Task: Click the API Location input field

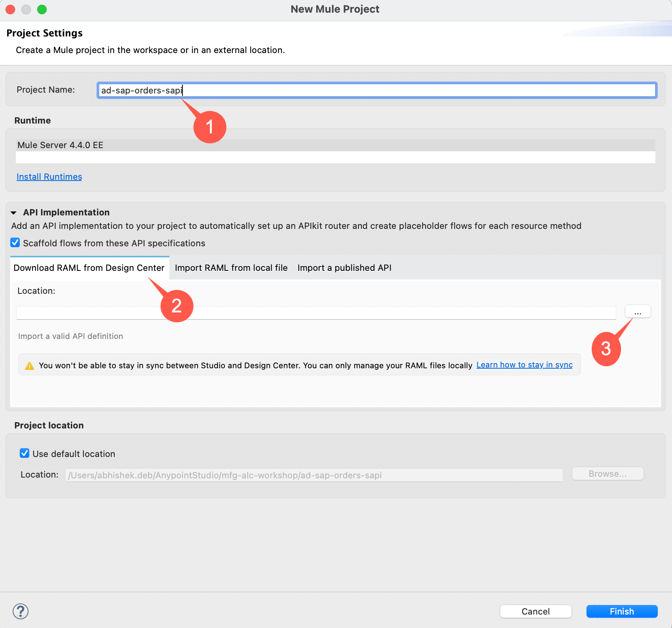Action: point(316,312)
